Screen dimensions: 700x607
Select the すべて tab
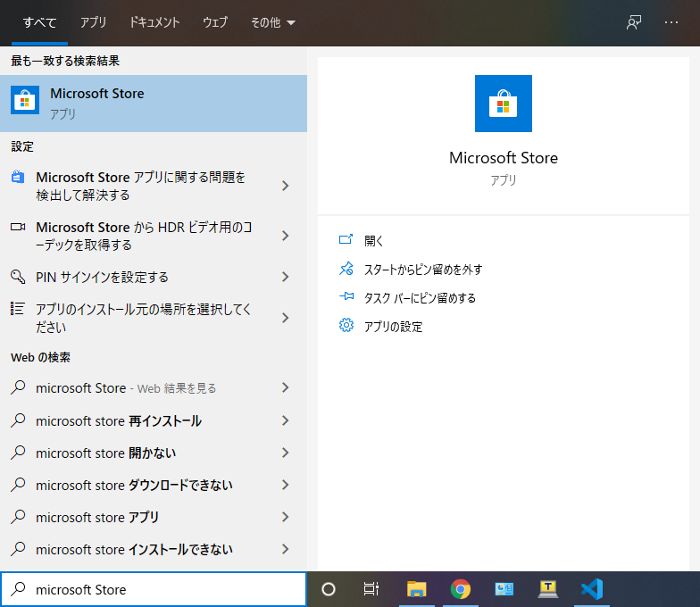(39, 22)
